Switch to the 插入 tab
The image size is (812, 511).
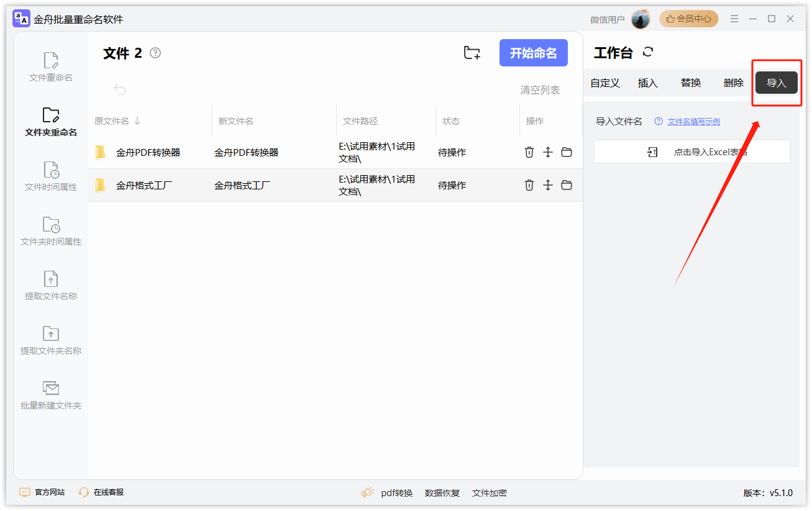[648, 83]
